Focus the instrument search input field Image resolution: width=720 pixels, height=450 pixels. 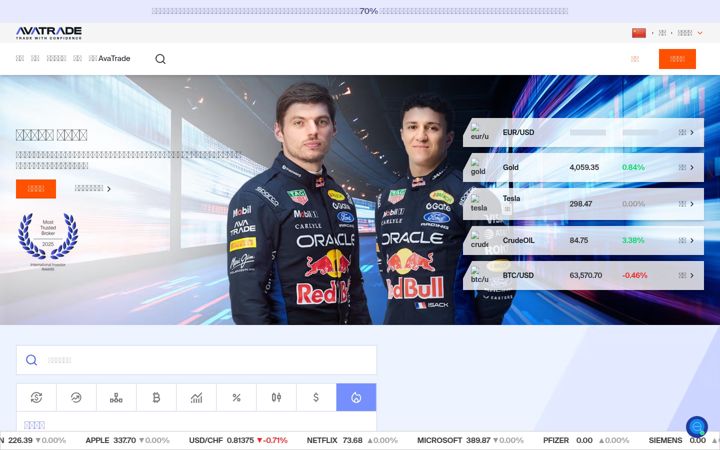click(x=197, y=360)
